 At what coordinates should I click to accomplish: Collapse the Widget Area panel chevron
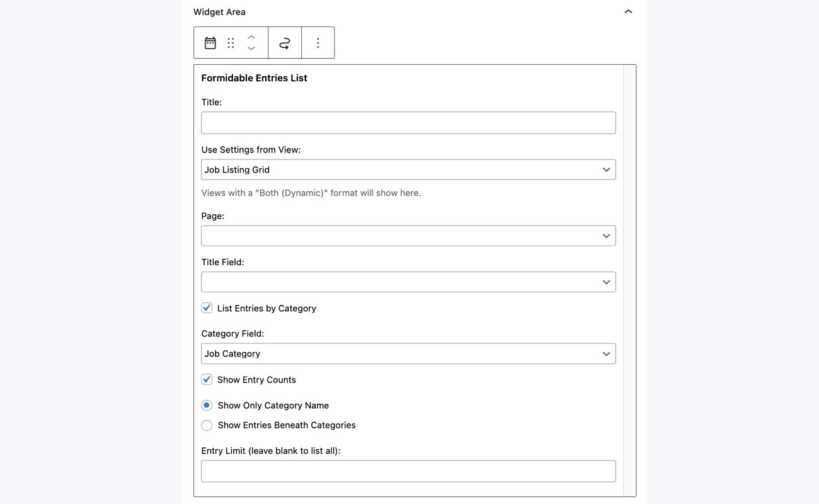tap(627, 11)
